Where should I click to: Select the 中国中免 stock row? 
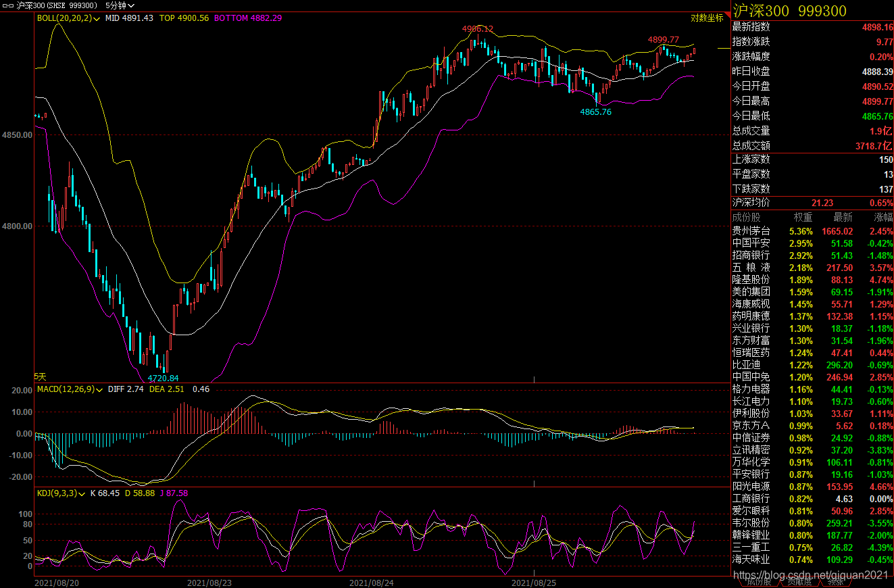click(813, 377)
